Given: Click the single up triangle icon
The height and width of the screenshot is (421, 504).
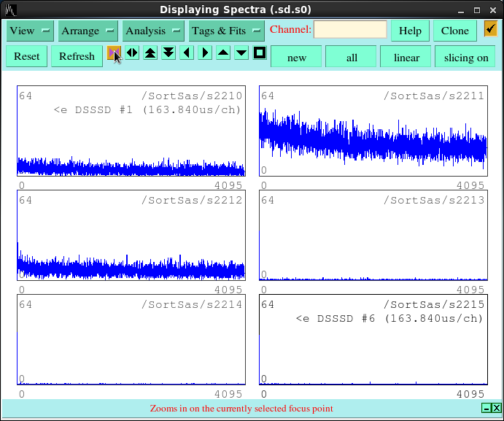Looking at the screenshot, I should (x=223, y=53).
